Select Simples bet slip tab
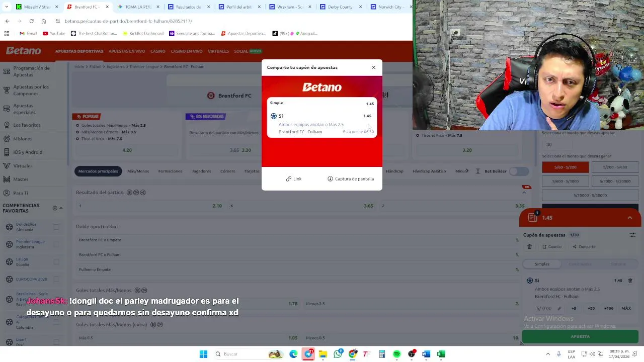644x362 pixels. (x=542, y=264)
